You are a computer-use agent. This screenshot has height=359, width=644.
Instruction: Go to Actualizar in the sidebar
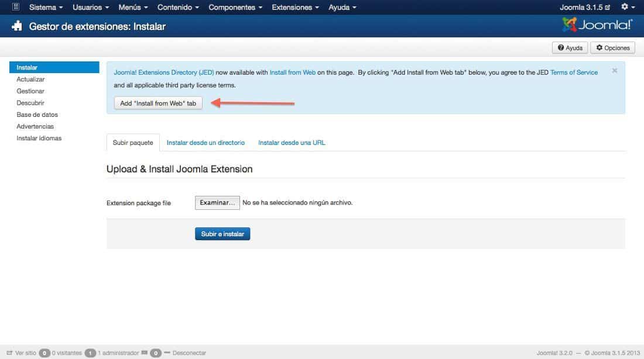pyautogui.click(x=30, y=79)
